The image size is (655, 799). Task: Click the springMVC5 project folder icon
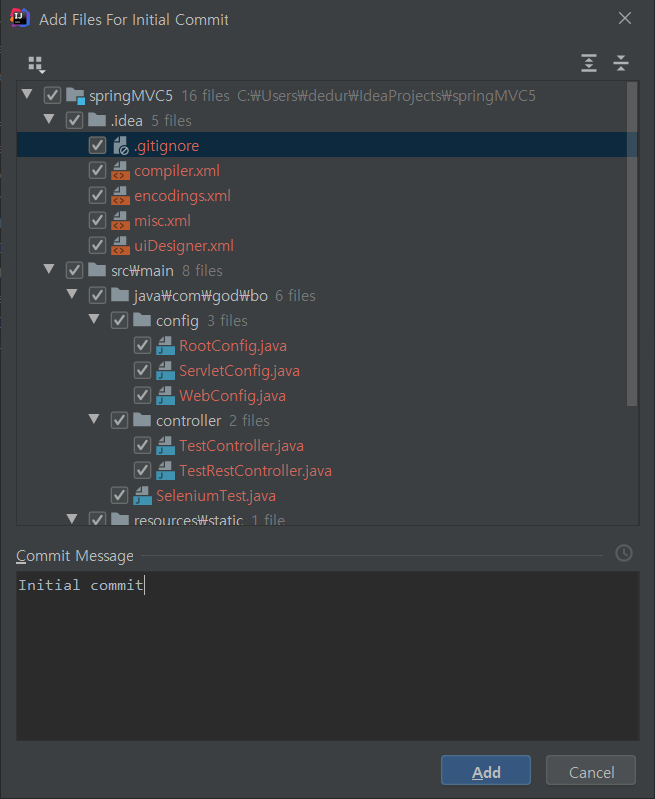click(75, 96)
